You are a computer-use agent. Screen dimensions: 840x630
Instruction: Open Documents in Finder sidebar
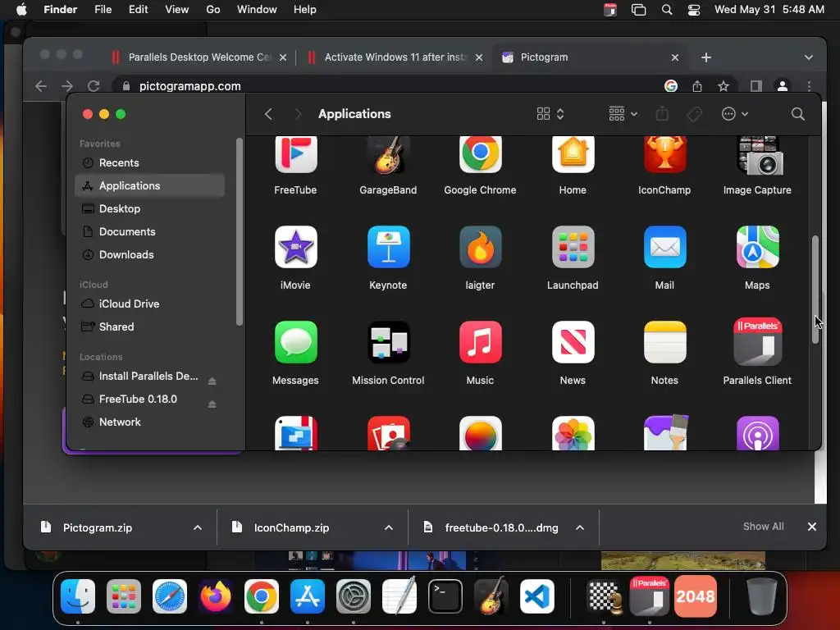(150, 232)
